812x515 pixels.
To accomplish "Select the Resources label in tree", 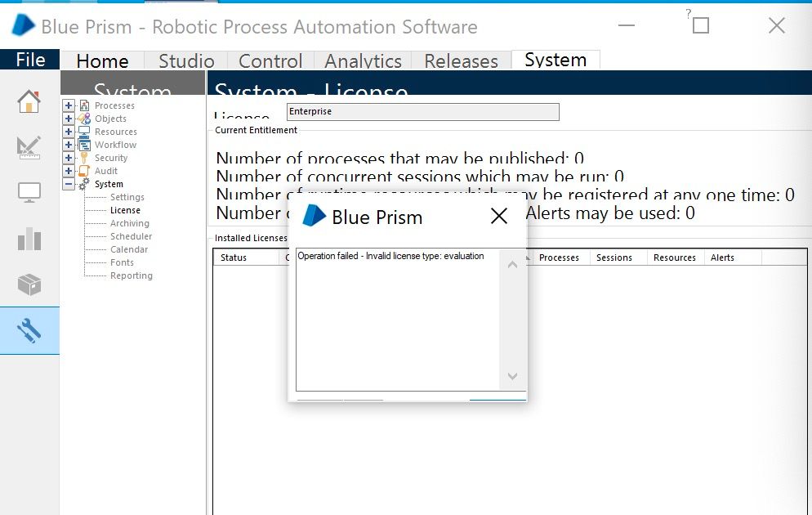I will pos(115,132).
